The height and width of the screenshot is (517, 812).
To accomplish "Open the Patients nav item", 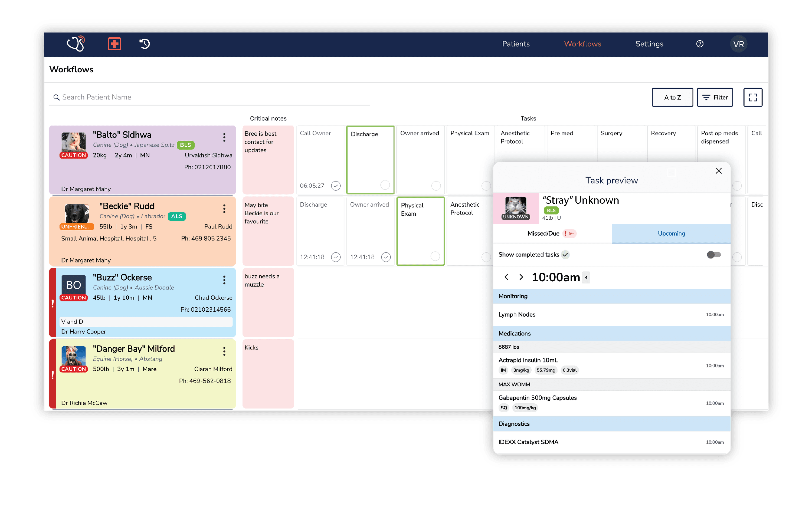I will click(516, 44).
